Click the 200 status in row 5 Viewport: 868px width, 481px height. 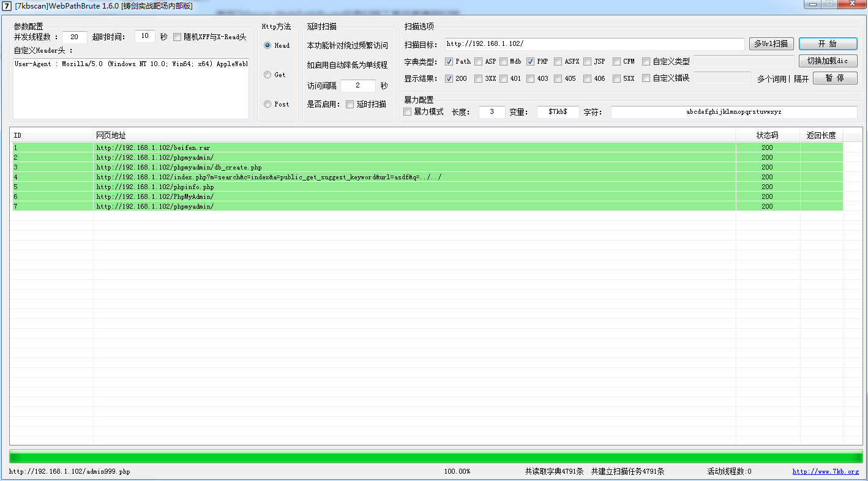click(x=767, y=187)
